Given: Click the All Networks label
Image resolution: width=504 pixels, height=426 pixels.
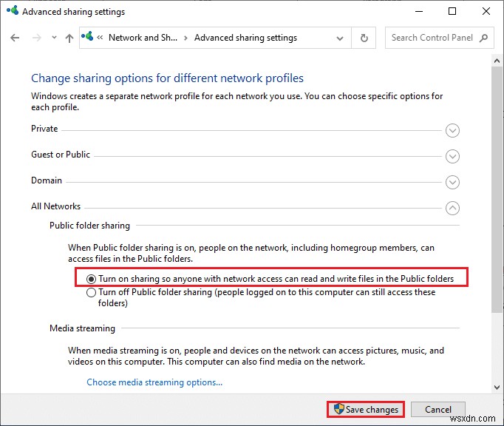Looking at the screenshot, I should [x=56, y=206].
